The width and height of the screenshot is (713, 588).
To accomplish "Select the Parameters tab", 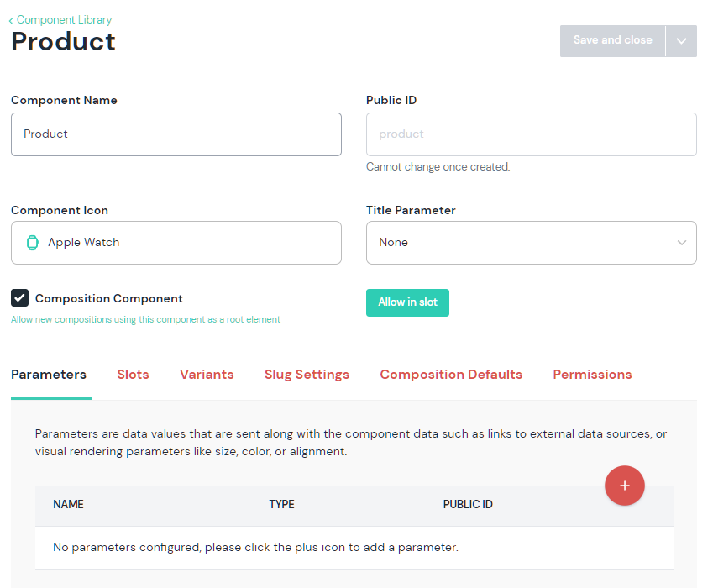I will coord(49,375).
